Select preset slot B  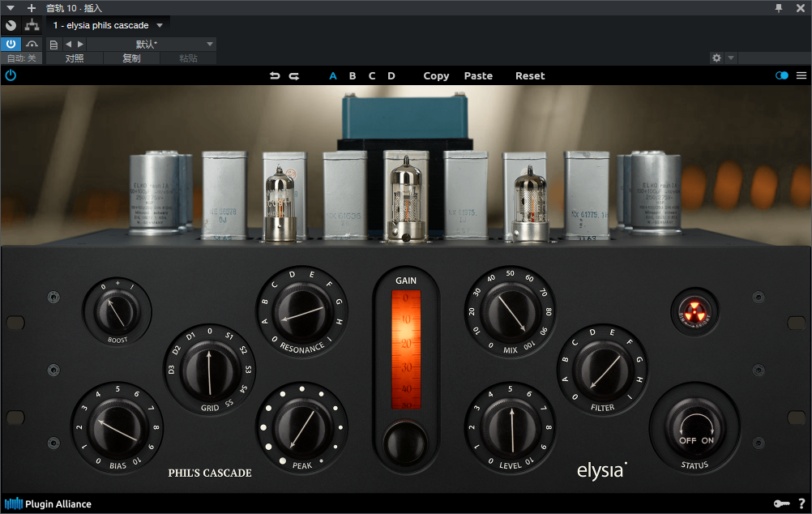coord(353,76)
